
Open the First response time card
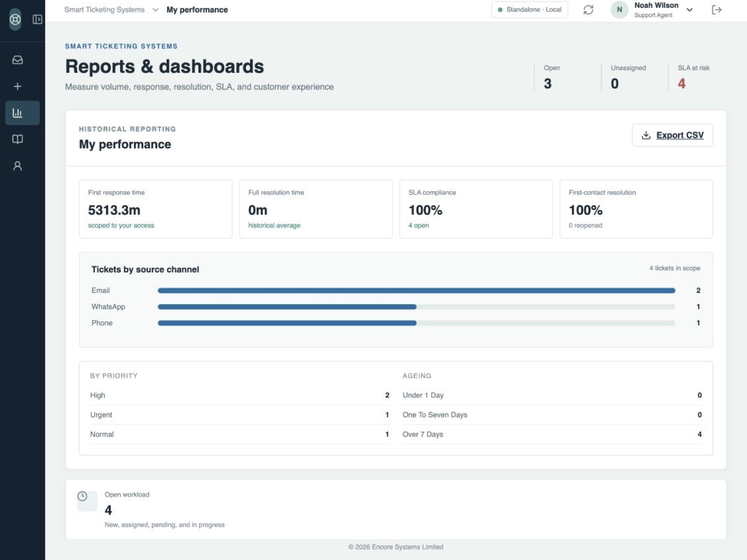(155, 209)
